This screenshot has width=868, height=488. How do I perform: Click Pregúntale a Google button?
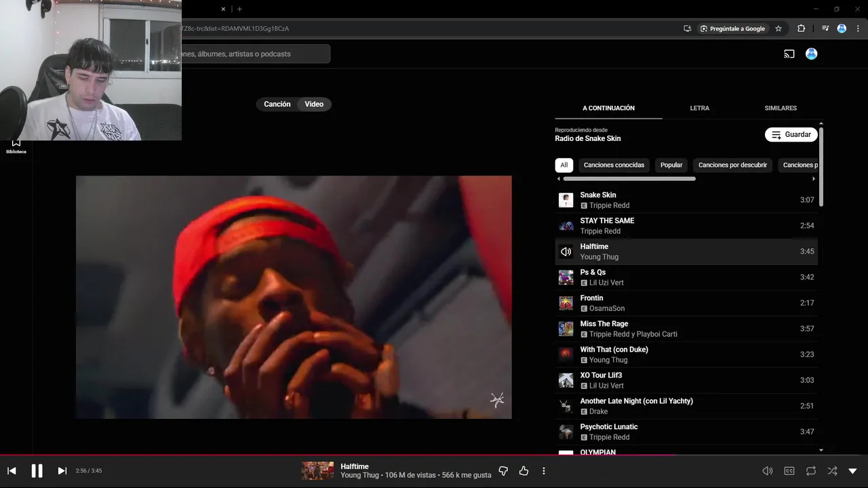(x=732, y=28)
